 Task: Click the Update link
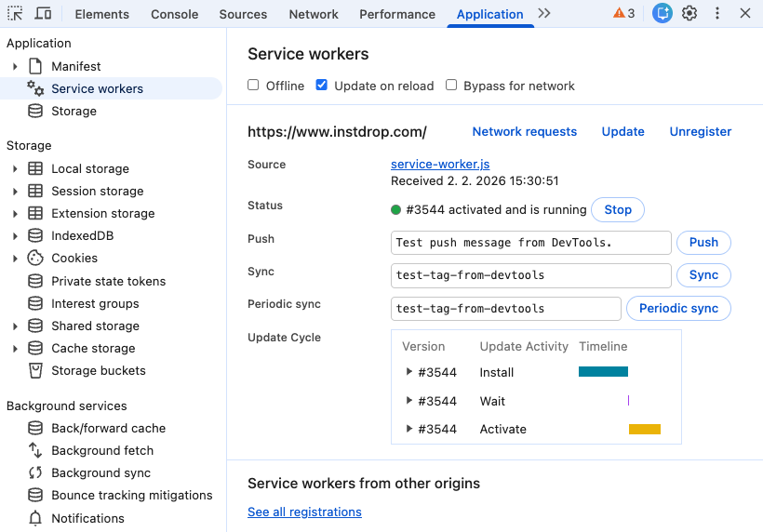[x=622, y=131]
